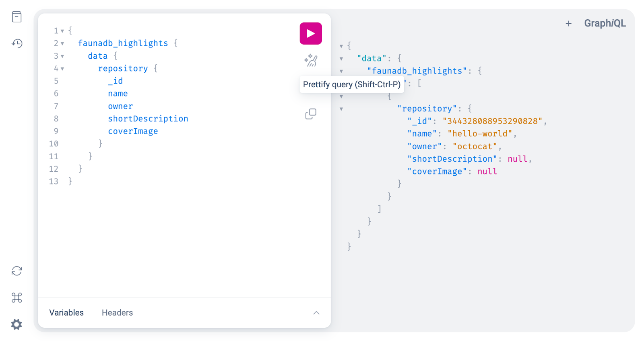
Task: Click the "data" key in response
Action: [372, 58]
